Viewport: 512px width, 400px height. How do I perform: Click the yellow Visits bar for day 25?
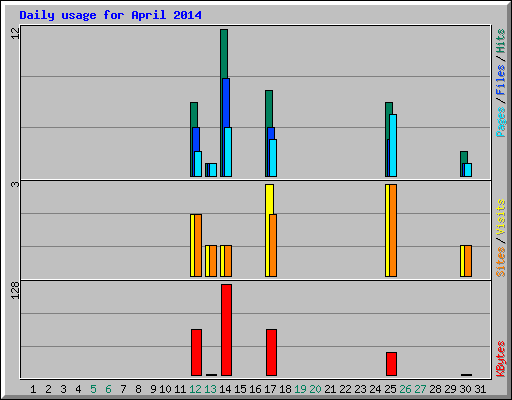point(387,230)
